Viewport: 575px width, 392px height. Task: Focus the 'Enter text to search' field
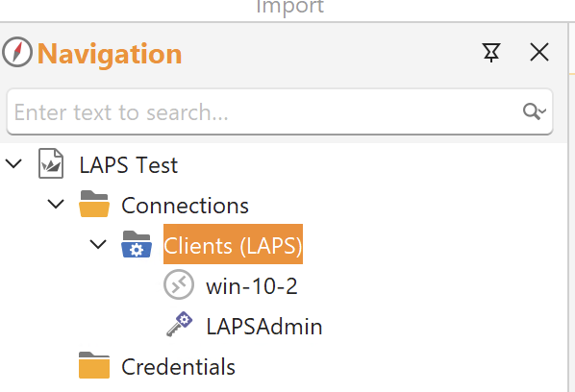(x=280, y=111)
